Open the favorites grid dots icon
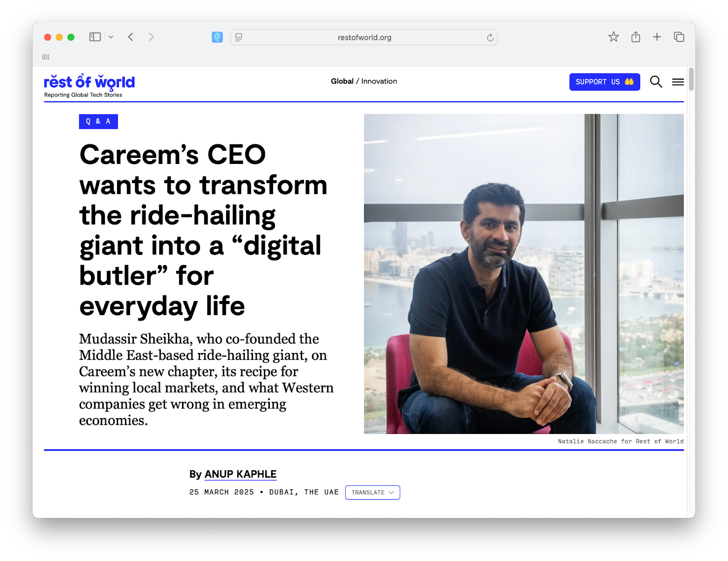The height and width of the screenshot is (561, 728). click(x=45, y=57)
